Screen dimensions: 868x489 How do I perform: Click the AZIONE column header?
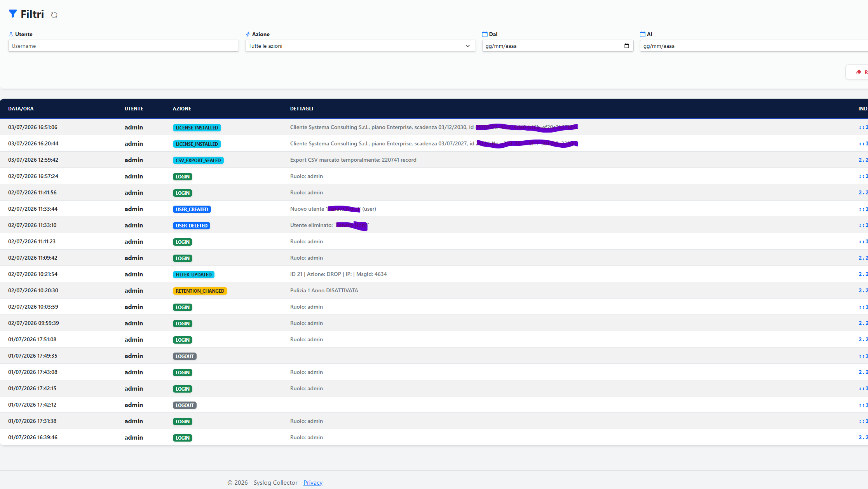(x=182, y=109)
